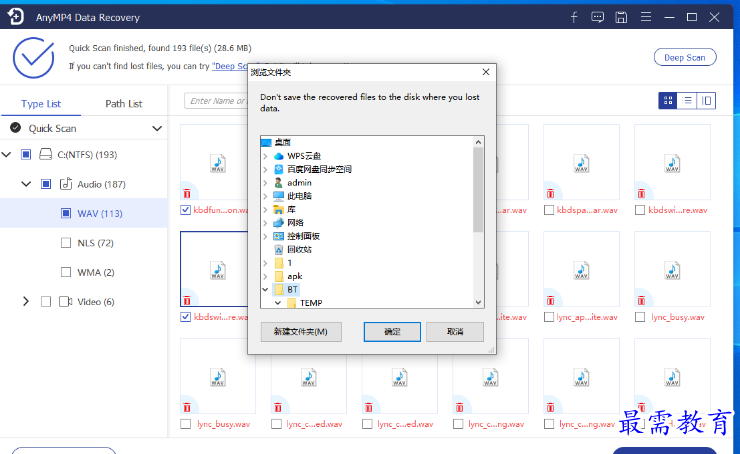
Task: Switch to list view
Action: [x=687, y=101]
